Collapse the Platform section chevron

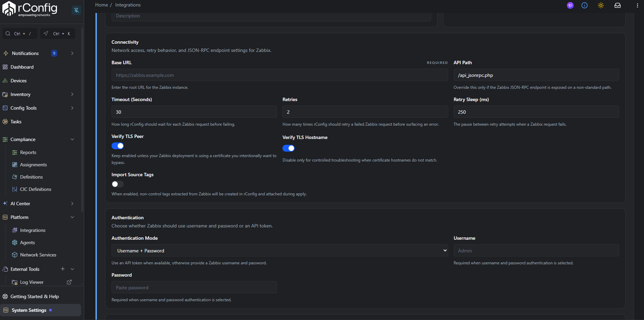point(72,217)
